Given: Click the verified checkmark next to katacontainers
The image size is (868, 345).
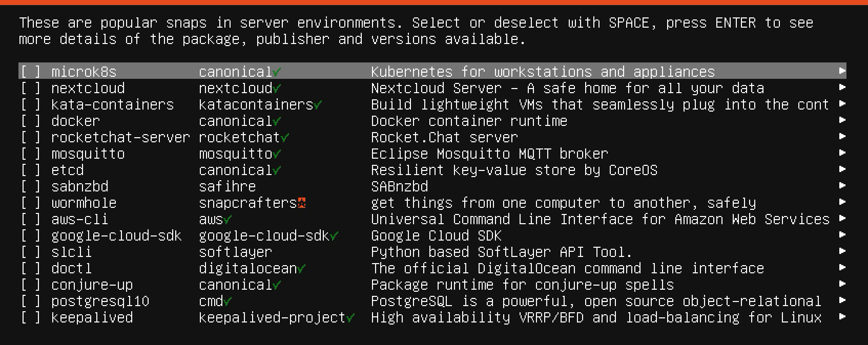Looking at the screenshot, I should coord(318,105).
